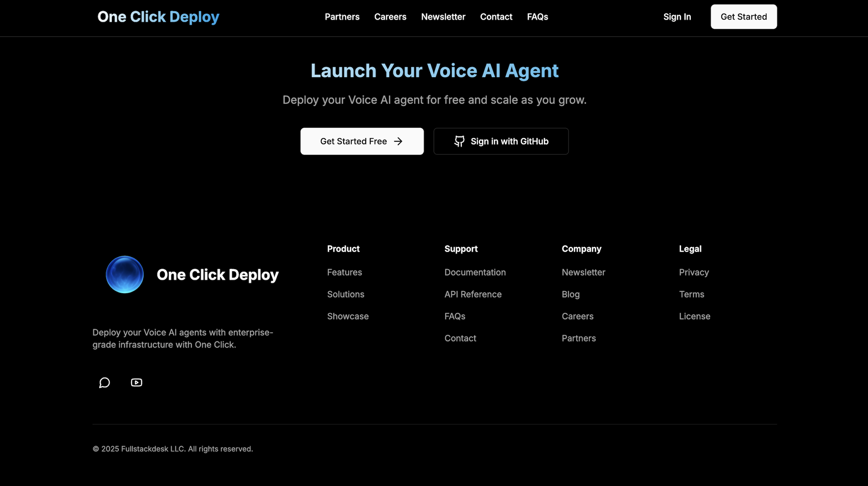Open the Documentation footer link
Viewport: 868px width, 486px height.
475,272
